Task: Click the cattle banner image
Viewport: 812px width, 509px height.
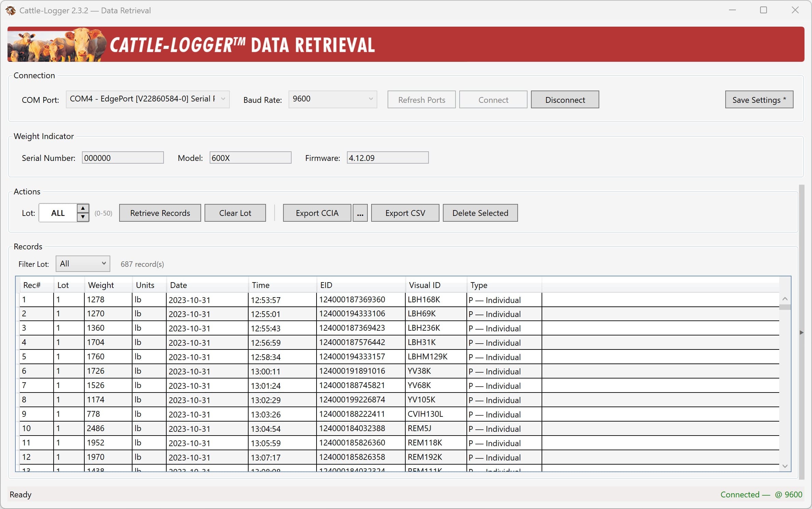Action: tap(57, 44)
